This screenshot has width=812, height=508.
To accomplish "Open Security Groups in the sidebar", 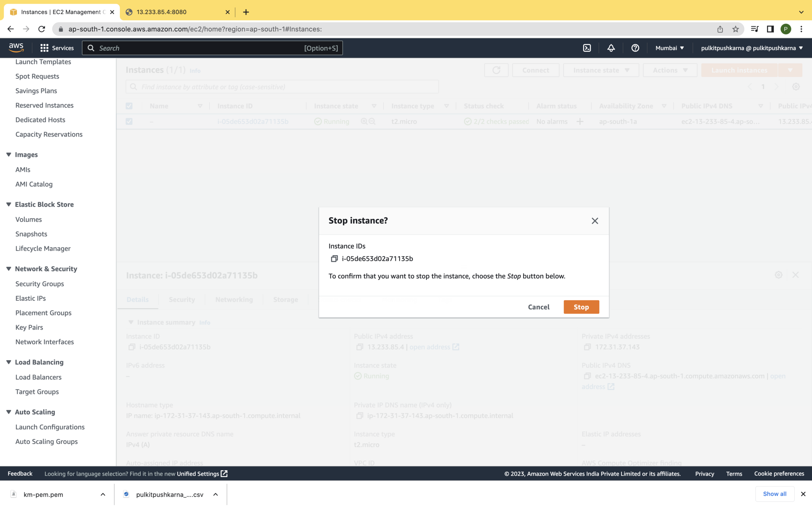I will 39,284.
